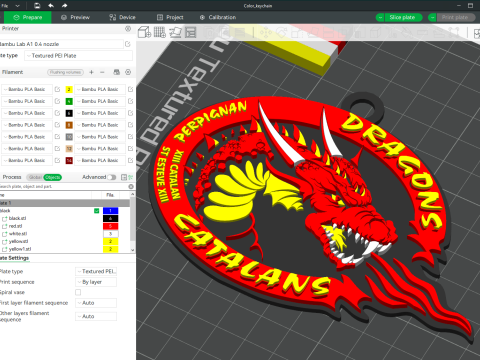Focus the search plate, object and part field
The height and width of the screenshot is (360, 480).
pyautogui.click(x=63, y=187)
